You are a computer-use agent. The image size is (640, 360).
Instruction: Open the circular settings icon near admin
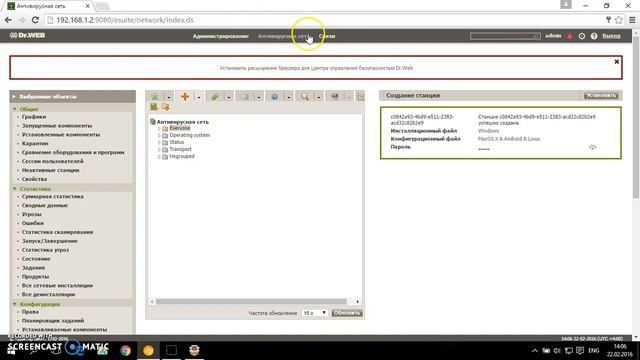(x=582, y=36)
